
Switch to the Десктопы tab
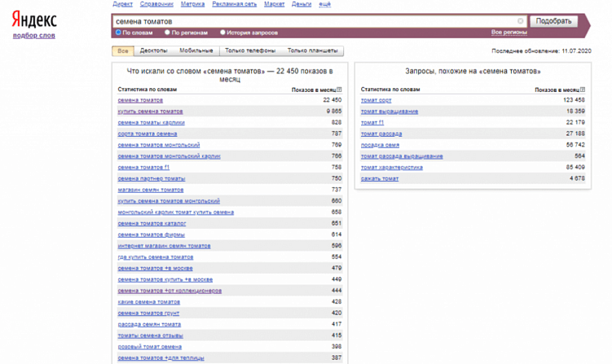click(153, 50)
